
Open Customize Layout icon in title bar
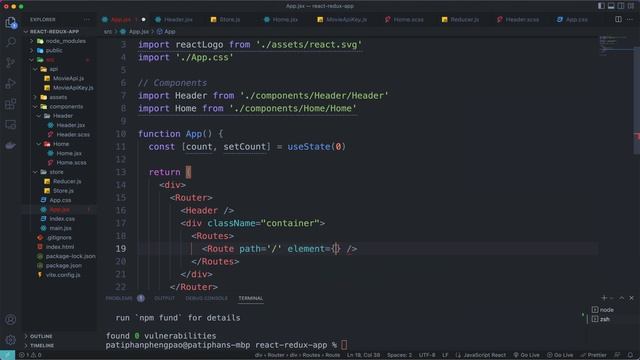click(631, 6)
